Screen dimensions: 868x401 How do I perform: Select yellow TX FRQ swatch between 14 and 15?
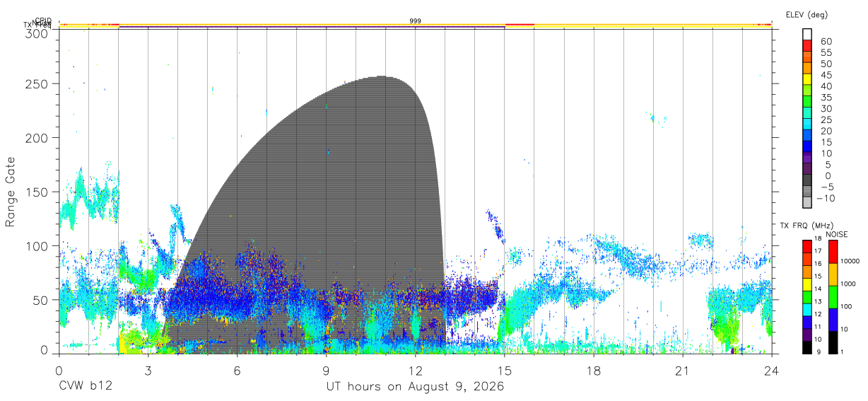click(807, 284)
